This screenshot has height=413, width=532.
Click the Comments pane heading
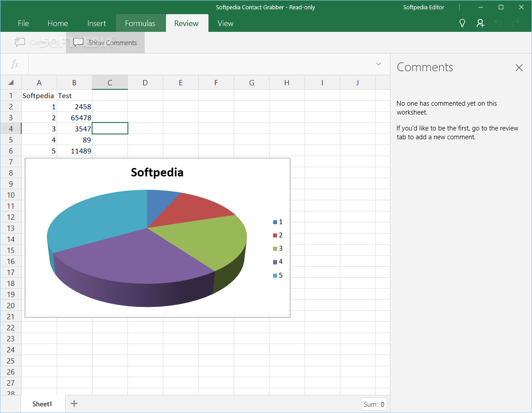(x=425, y=67)
